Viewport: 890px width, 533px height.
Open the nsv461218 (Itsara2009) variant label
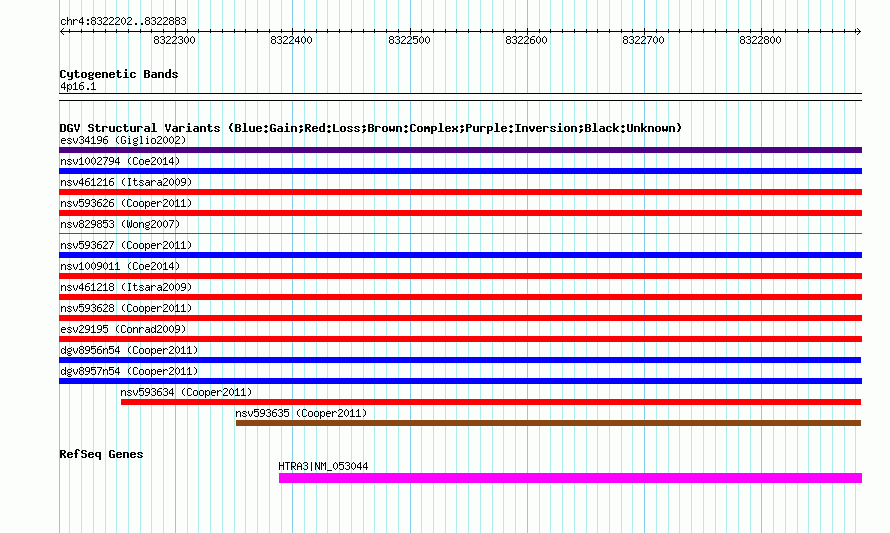(x=126, y=287)
